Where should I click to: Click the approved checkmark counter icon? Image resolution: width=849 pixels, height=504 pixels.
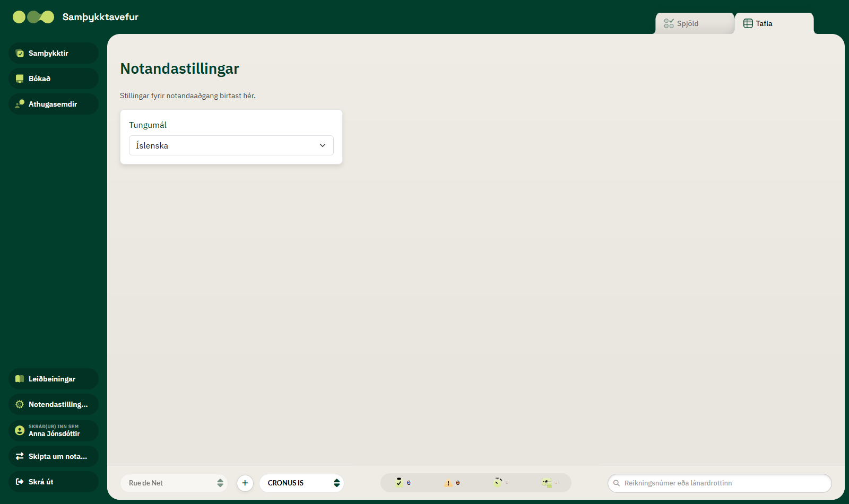(x=399, y=482)
